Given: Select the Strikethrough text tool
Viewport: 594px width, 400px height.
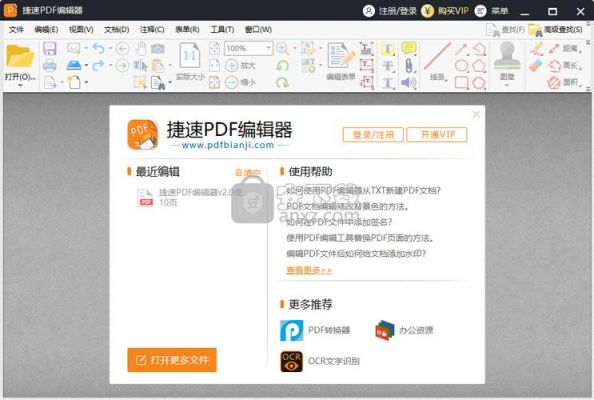Looking at the screenshot, I should point(388,66).
